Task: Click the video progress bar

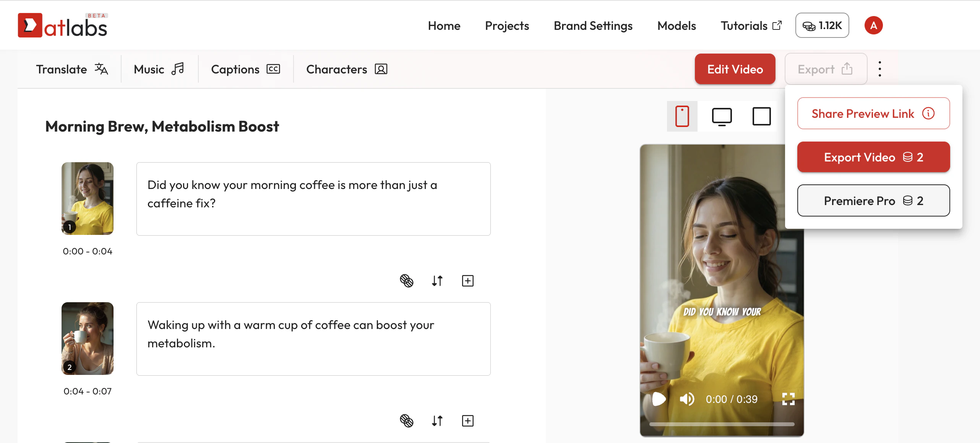Action: coord(722,424)
